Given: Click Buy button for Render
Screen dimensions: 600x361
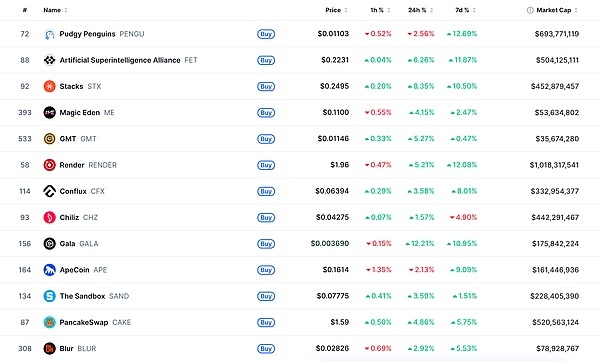Looking at the screenshot, I should point(266,165).
